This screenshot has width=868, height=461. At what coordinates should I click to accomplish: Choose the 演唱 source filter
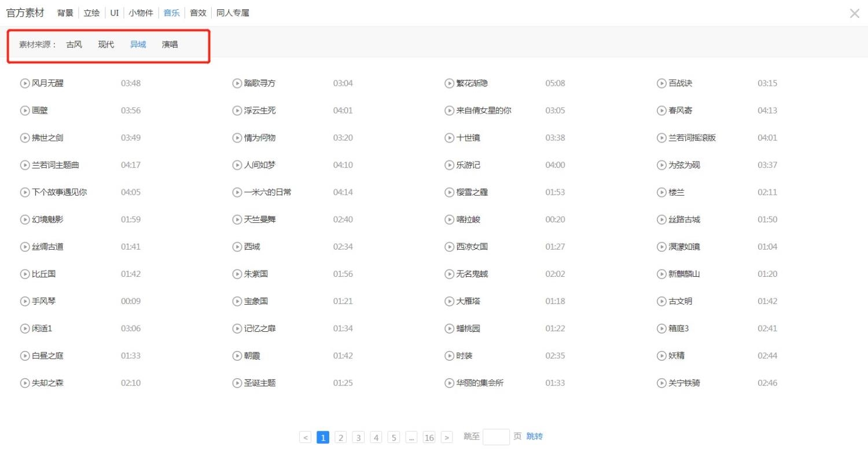click(170, 45)
